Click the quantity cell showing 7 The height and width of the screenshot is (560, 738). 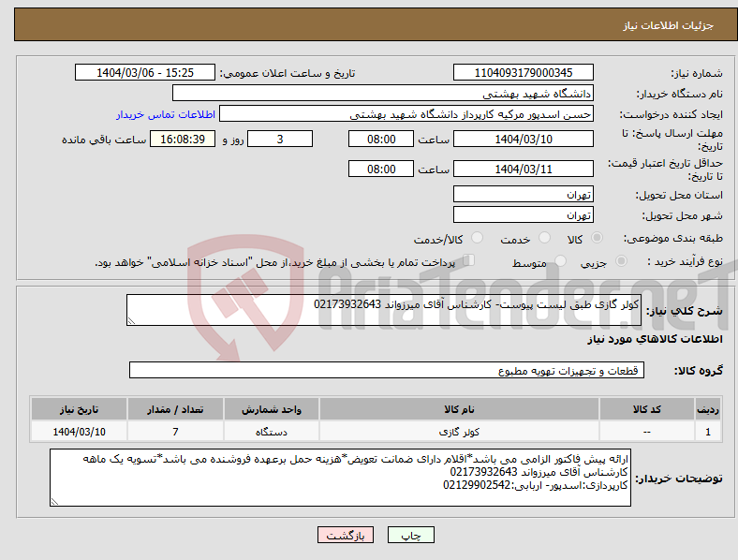[x=175, y=432]
